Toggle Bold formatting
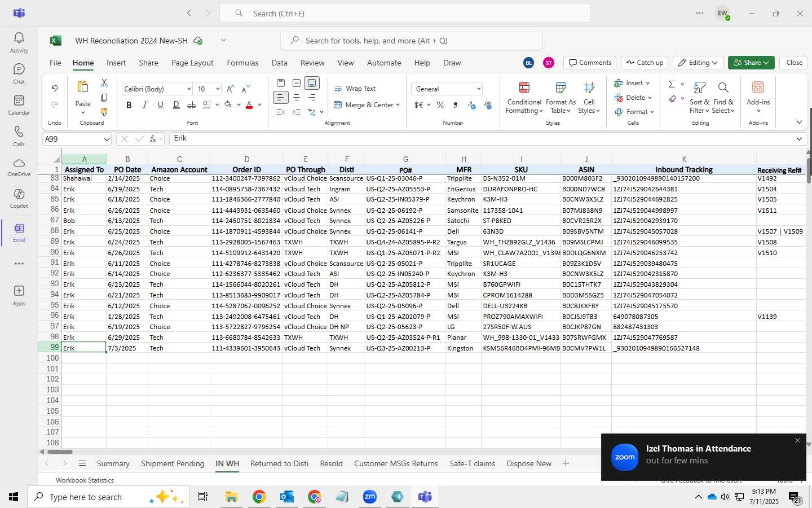Screen dimensions: 812x508 (x=129, y=105)
